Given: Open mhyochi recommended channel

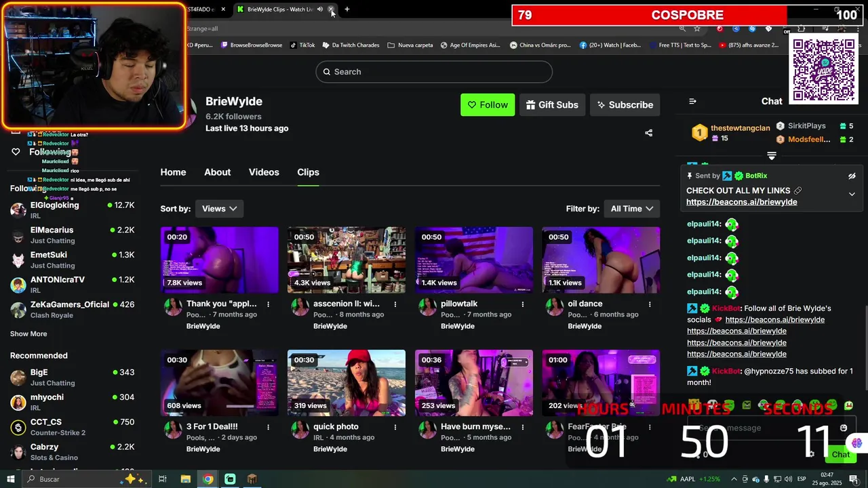Looking at the screenshot, I should (72, 402).
